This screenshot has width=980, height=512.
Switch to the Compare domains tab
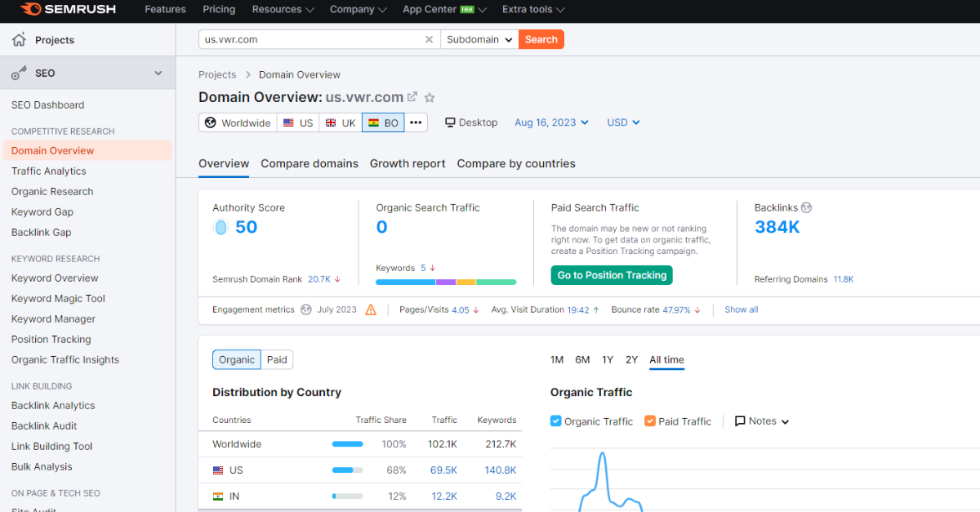[309, 163]
